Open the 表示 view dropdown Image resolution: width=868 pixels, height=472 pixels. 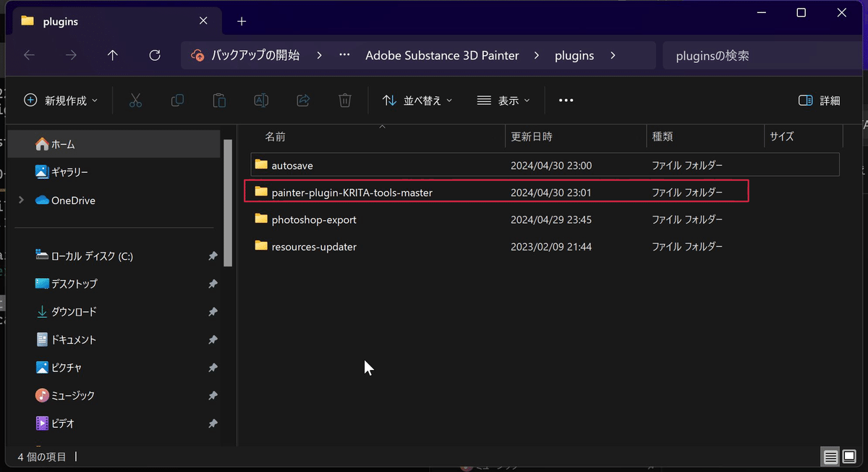503,101
